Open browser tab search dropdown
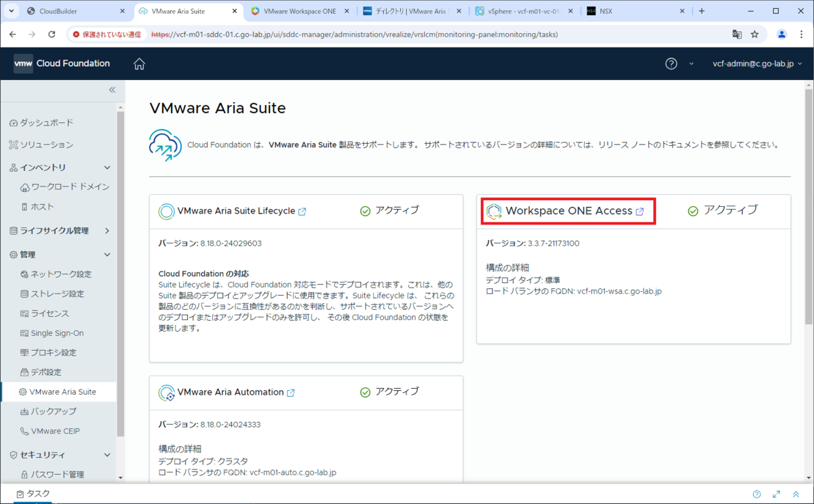814x504 pixels. [x=11, y=11]
